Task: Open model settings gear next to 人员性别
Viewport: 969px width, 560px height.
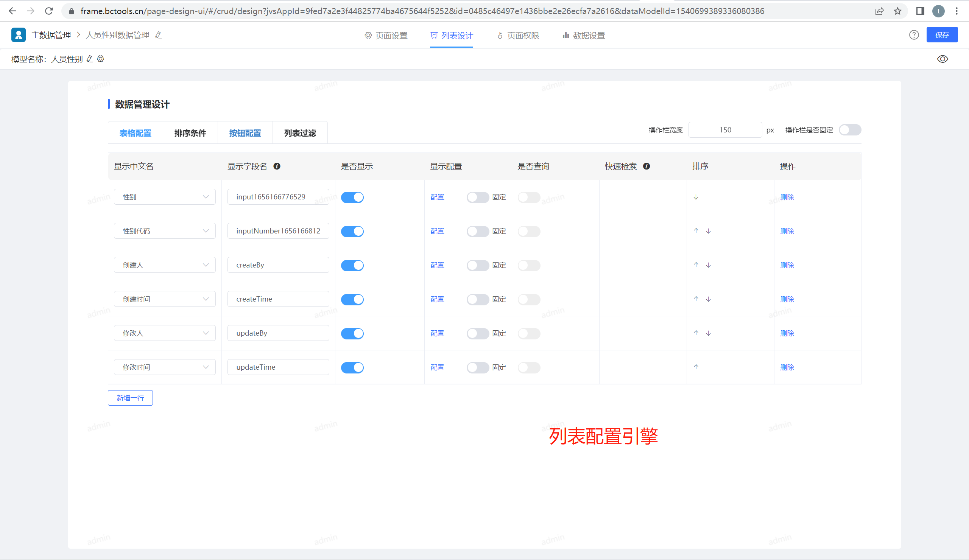Action: tap(101, 59)
